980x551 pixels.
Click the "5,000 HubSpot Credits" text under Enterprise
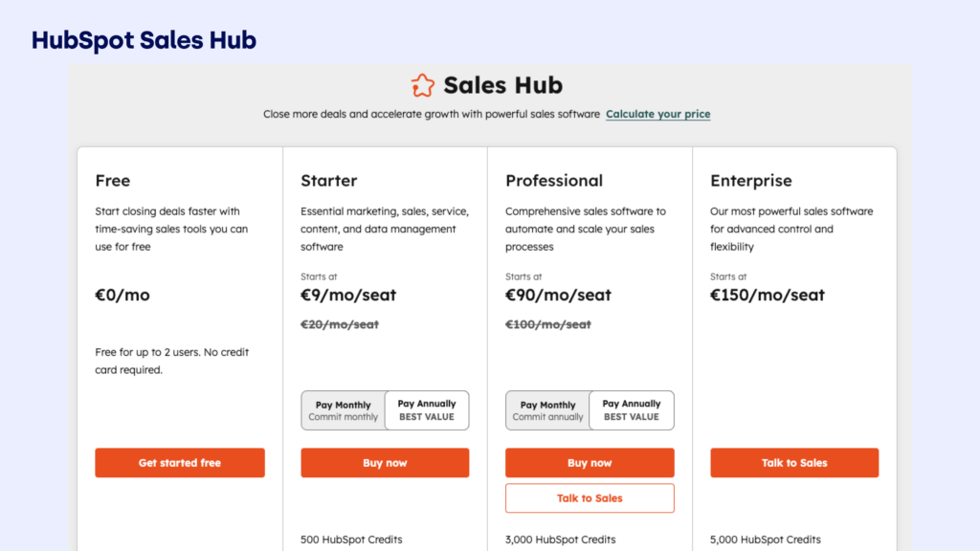coord(766,539)
